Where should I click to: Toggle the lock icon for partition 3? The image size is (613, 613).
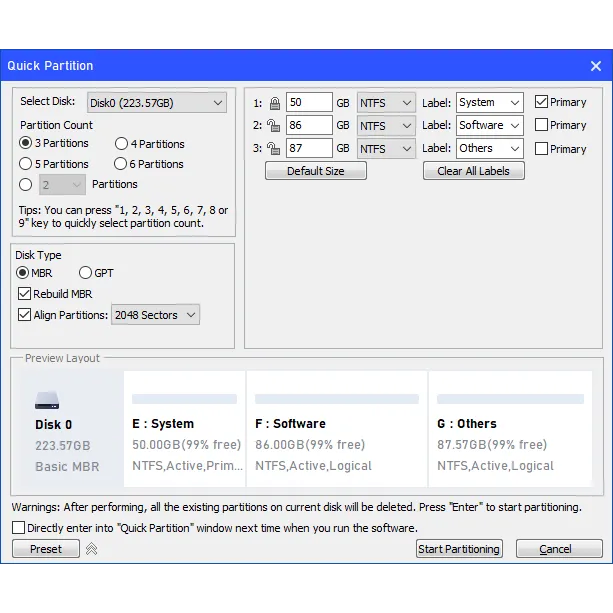[x=274, y=149]
